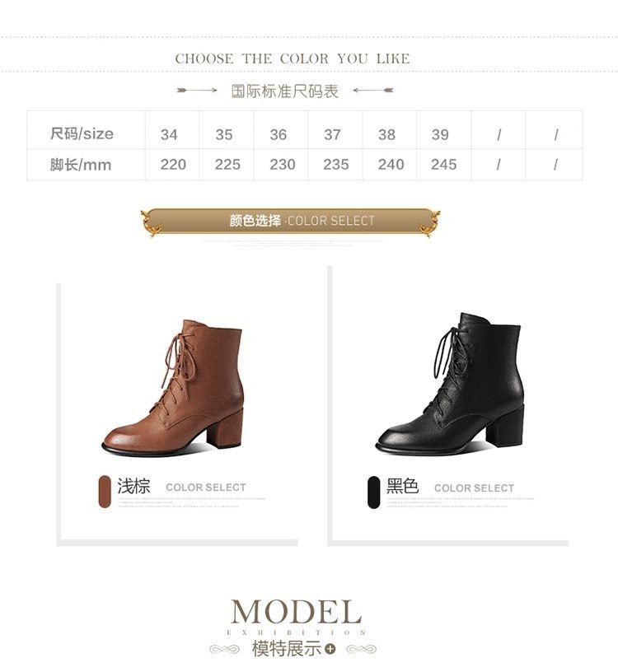Click the right arrow ornament near 国际标准尺码表
This screenshot has height=672, width=618.
373,90
